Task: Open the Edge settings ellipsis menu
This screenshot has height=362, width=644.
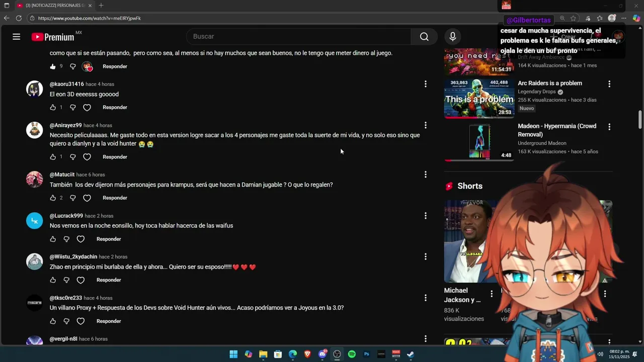Action: tap(624, 18)
